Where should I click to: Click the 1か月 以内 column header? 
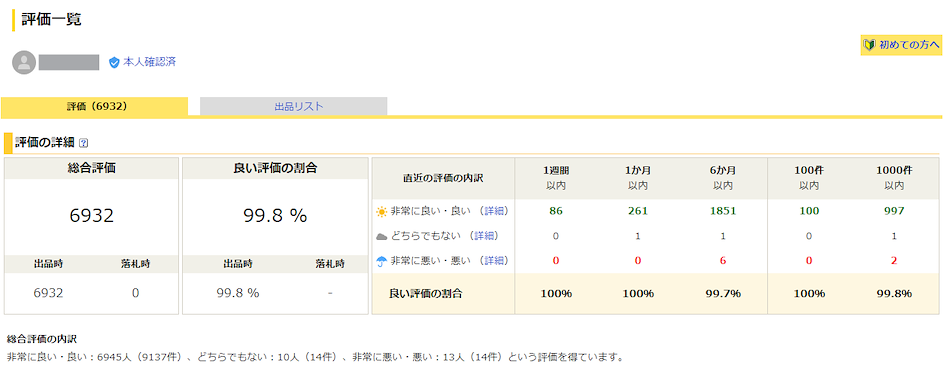coord(638,178)
